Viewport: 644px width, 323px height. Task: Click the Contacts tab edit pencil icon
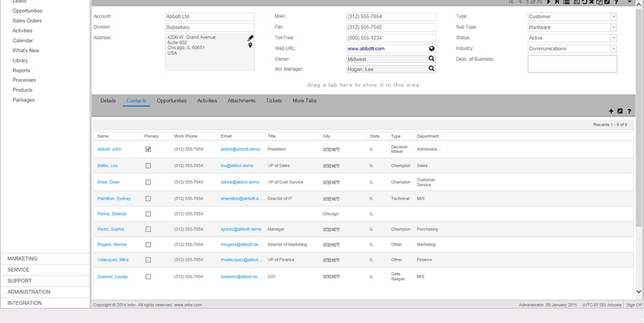620,111
